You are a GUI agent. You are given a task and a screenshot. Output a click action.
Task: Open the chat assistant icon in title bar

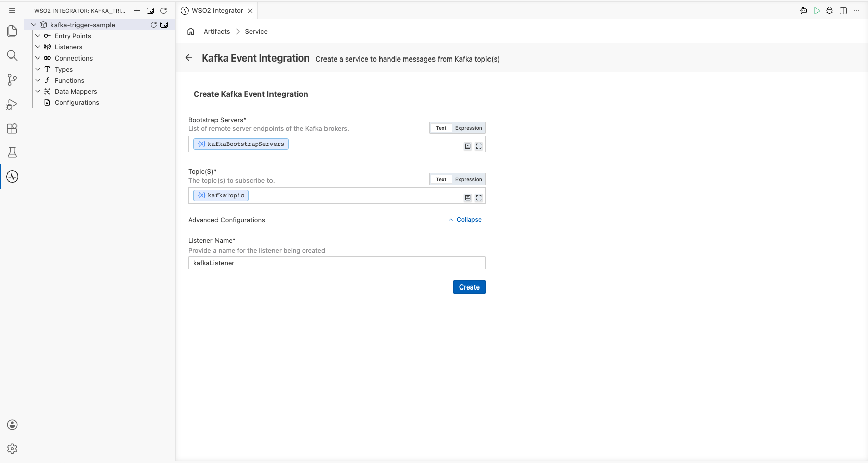tap(804, 11)
